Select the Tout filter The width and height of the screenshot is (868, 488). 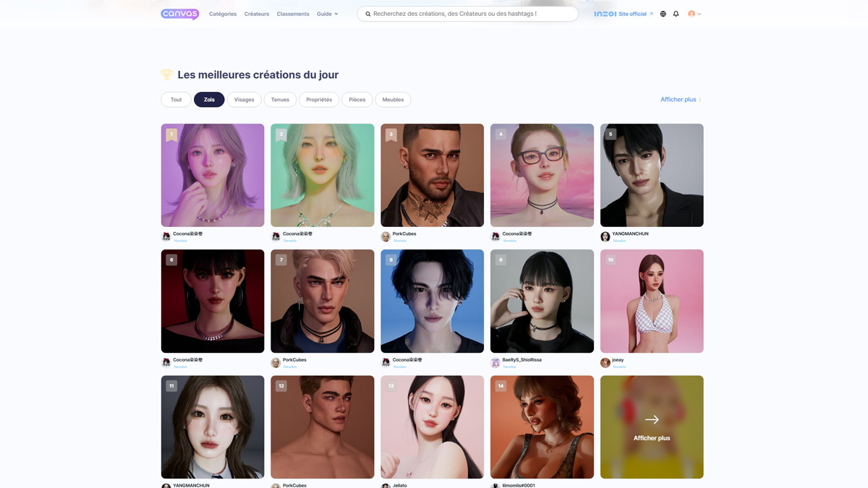pyautogui.click(x=176, y=100)
